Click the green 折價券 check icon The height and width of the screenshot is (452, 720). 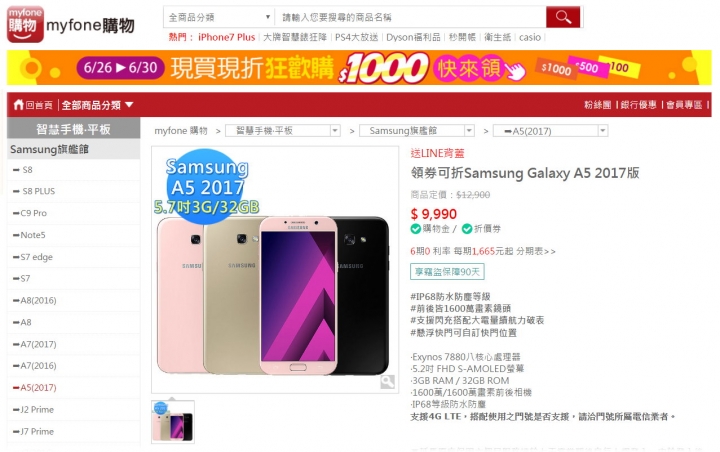[467, 229]
